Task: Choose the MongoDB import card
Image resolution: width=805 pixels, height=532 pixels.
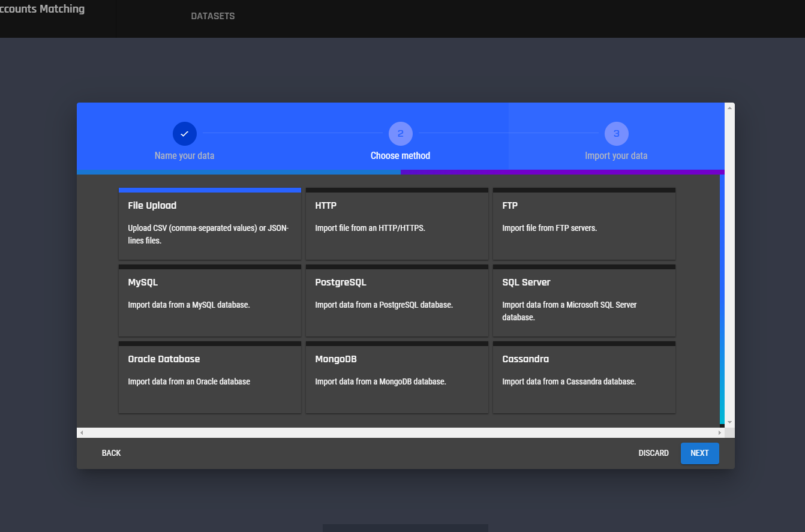Action: pos(397,377)
